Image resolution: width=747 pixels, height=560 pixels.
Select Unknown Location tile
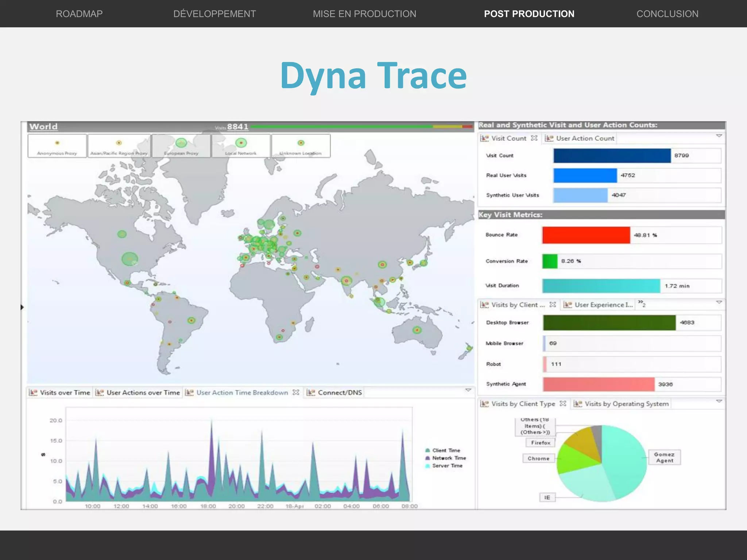click(301, 146)
